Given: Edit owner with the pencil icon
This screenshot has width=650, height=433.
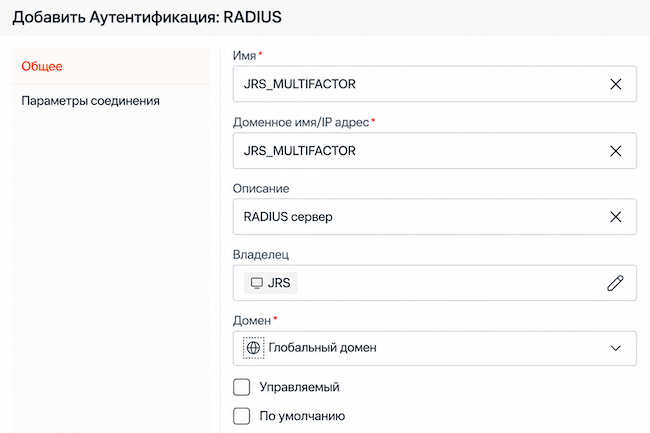Looking at the screenshot, I should [615, 283].
